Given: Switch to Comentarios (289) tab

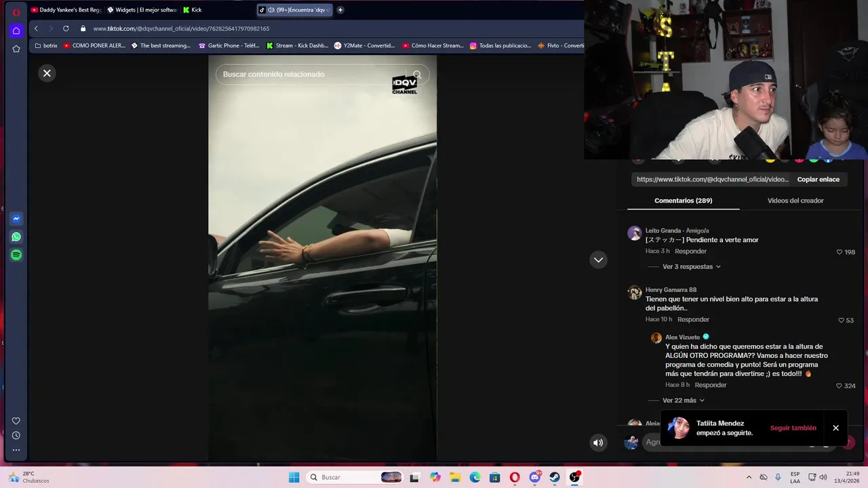Looking at the screenshot, I should point(683,201).
